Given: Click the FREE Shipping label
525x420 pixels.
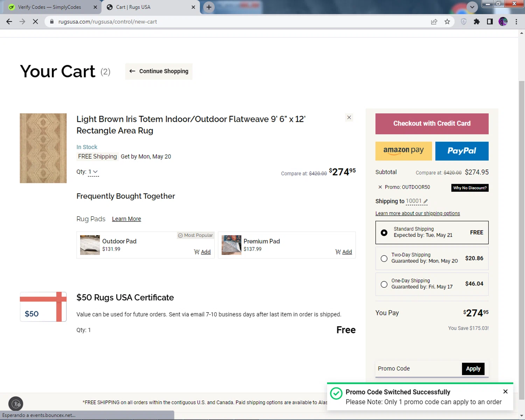Looking at the screenshot, I should tap(97, 157).
